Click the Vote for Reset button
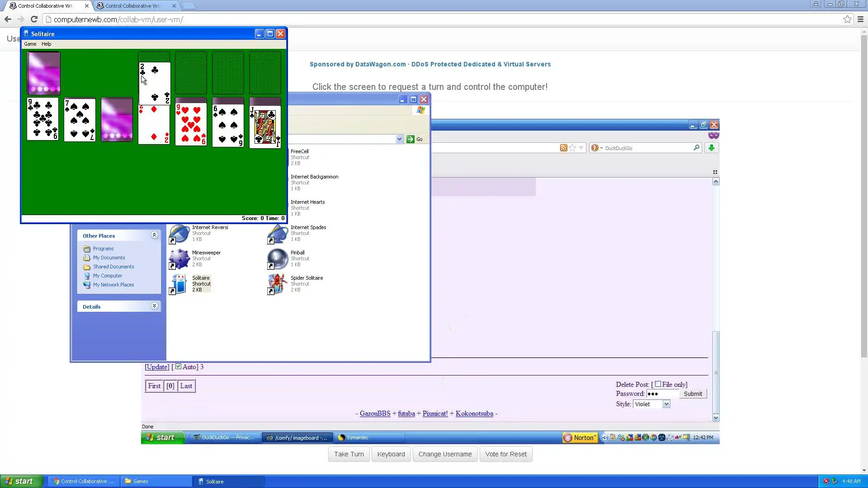 505,454
